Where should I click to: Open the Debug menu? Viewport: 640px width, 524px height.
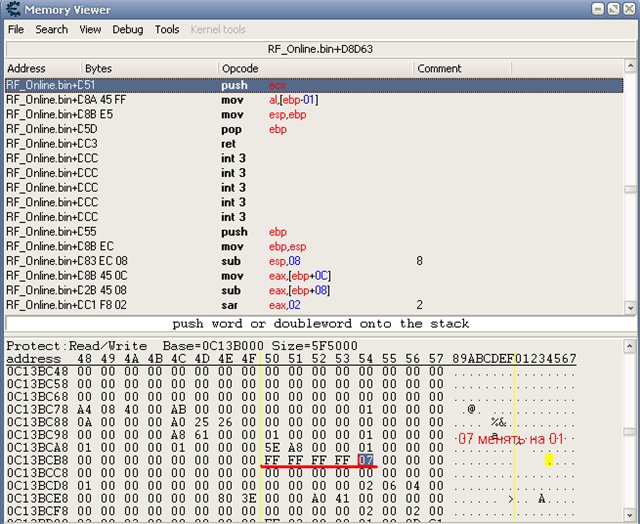coord(128,30)
